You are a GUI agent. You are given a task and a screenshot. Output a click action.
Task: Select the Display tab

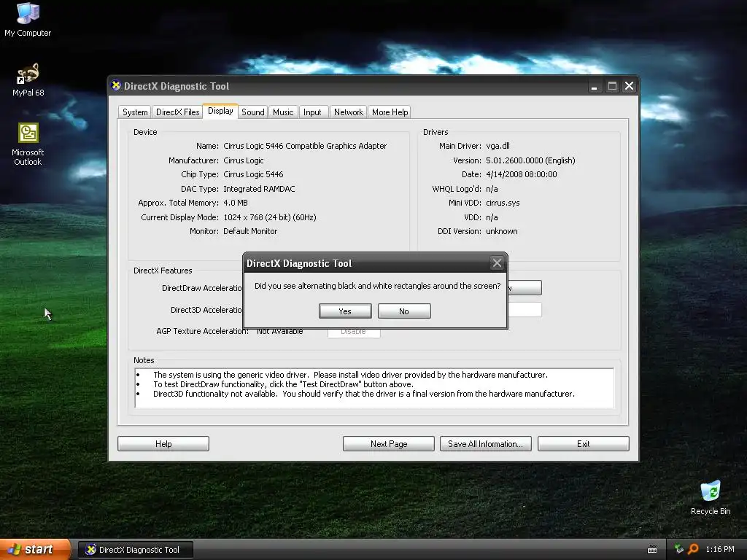pyautogui.click(x=220, y=111)
